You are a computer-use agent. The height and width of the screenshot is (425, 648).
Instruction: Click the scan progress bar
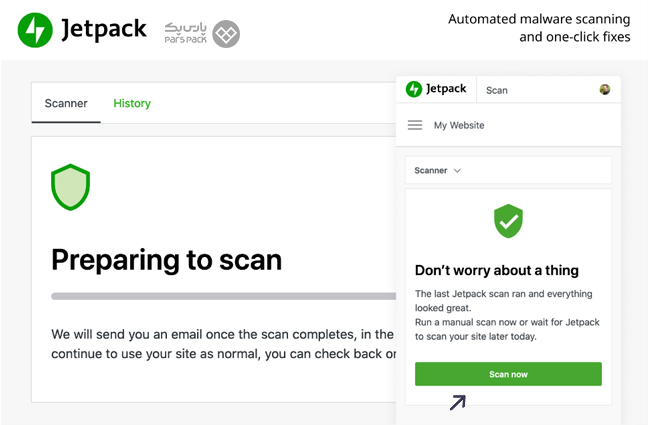point(224,296)
